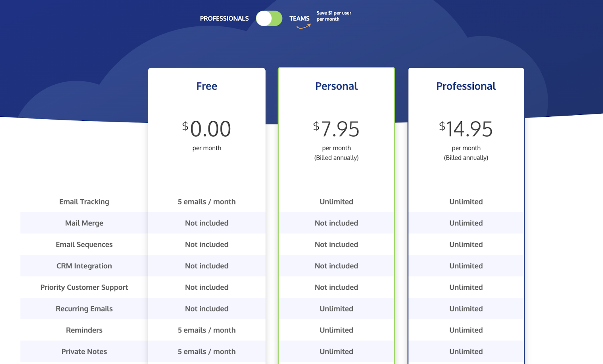Screen dimensions: 603x364
Task: Click the Email Tracking feature label
Action: click(84, 202)
